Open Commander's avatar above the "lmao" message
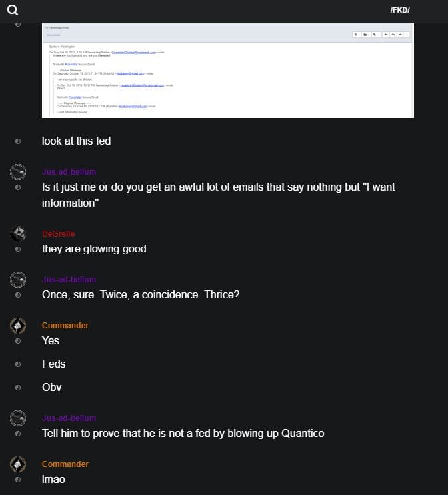 click(x=18, y=464)
